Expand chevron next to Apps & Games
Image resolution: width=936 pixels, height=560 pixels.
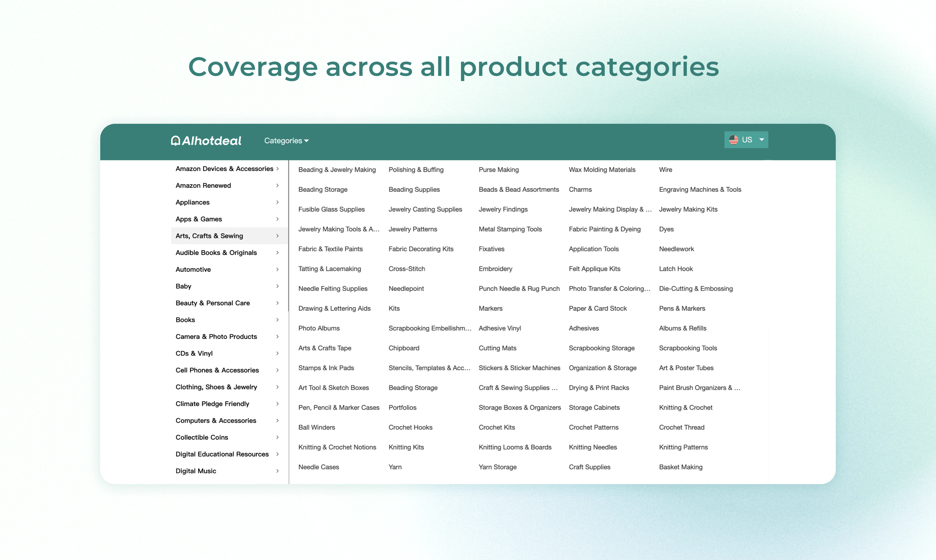[x=277, y=219]
